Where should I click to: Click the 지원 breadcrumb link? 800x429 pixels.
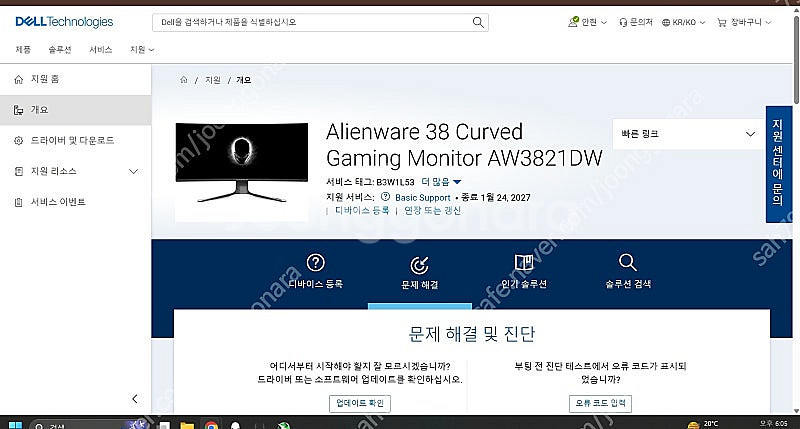pyautogui.click(x=213, y=80)
